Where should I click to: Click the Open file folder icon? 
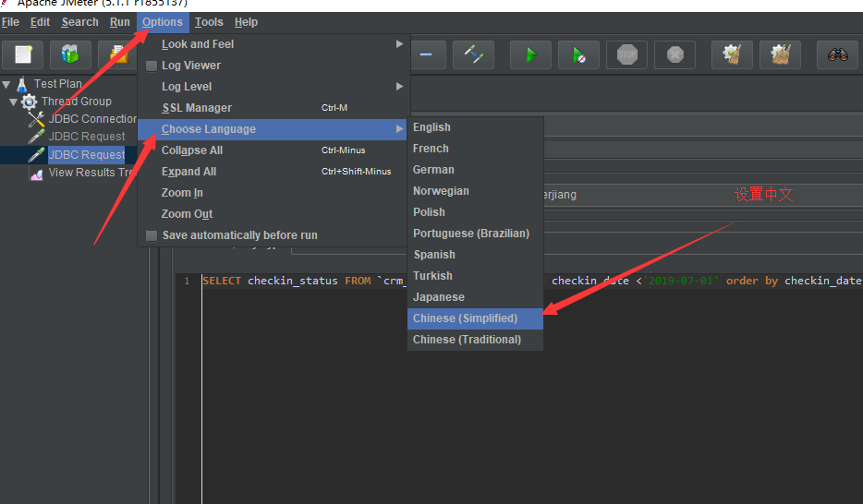(118, 54)
